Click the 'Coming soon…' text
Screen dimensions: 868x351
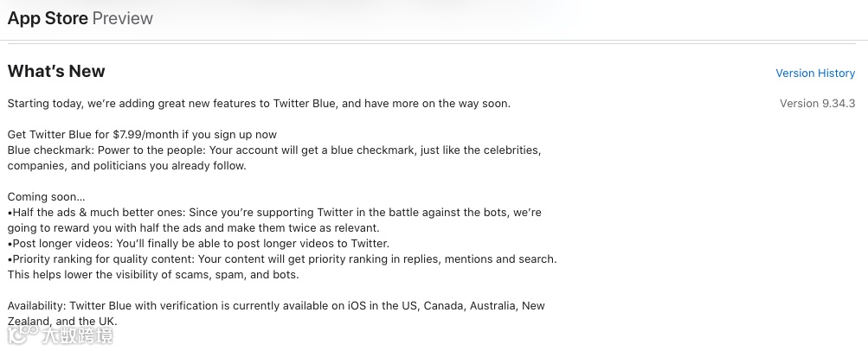46,197
